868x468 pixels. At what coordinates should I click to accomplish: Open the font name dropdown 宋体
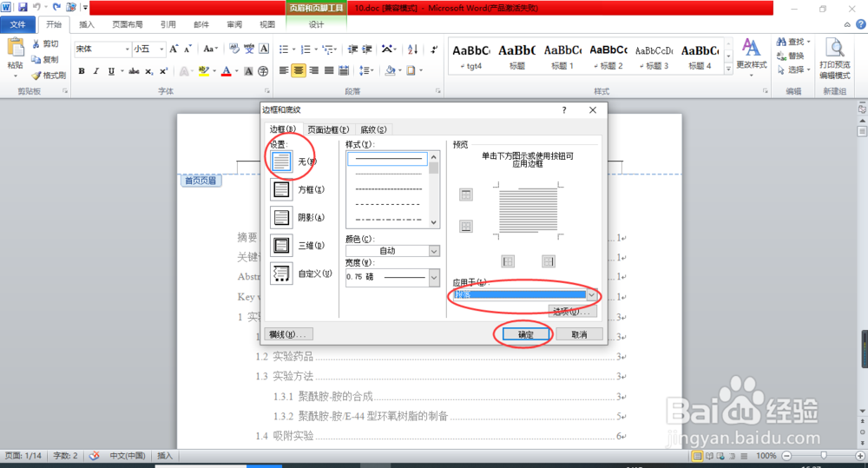[127, 49]
